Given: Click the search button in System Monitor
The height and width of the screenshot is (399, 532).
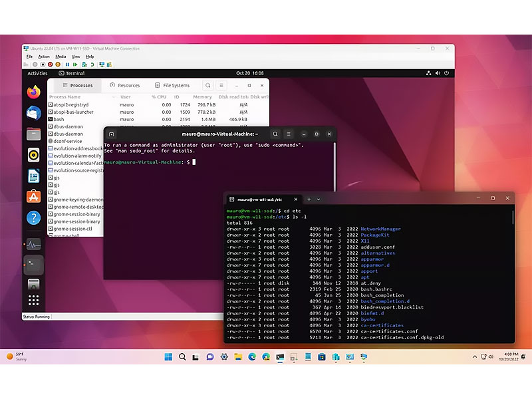Looking at the screenshot, I should [208, 86].
